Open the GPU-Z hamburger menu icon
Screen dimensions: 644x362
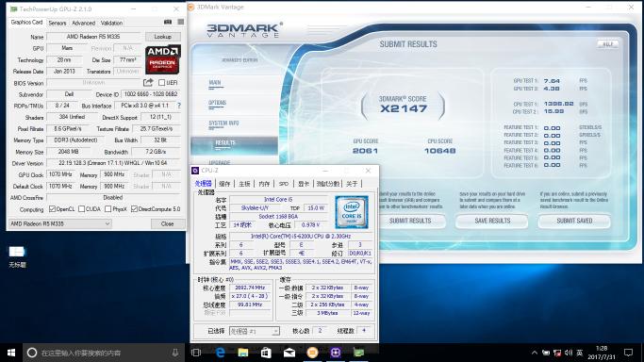coord(181,22)
